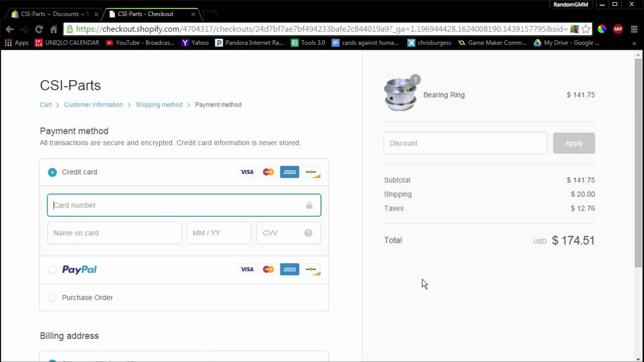
Task: Open the Game Maker Community bookmark
Action: (x=492, y=43)
